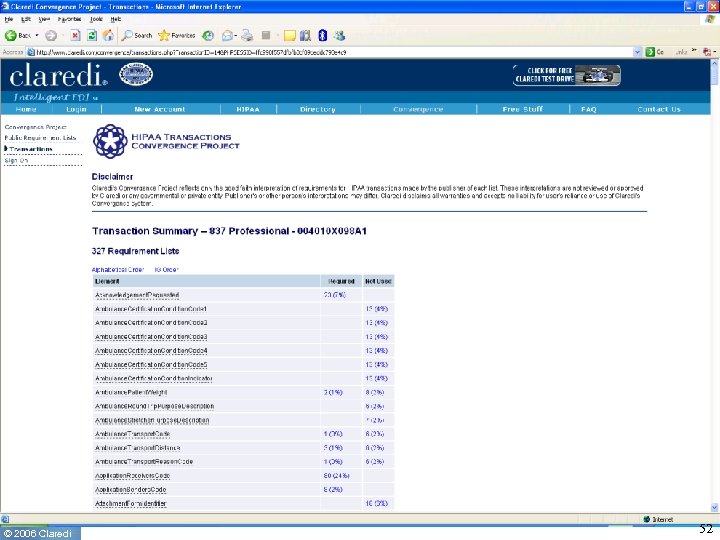Expand the Links toolbar chevron
Screen dimensions: 720x540
pyautogui.click(x=694, y=51)
